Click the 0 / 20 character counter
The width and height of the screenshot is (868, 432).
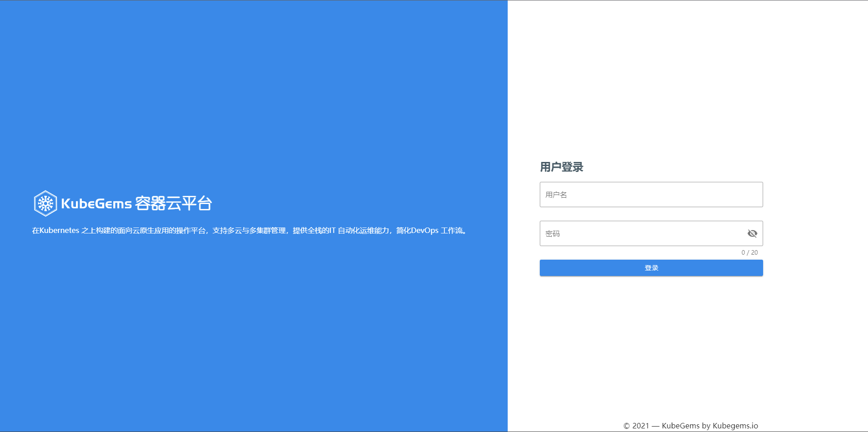coord(750,252)
